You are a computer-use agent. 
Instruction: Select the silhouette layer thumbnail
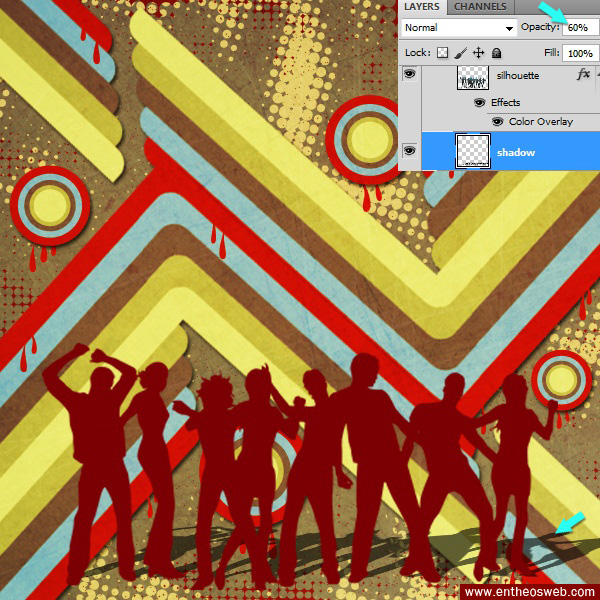[473, 77]
